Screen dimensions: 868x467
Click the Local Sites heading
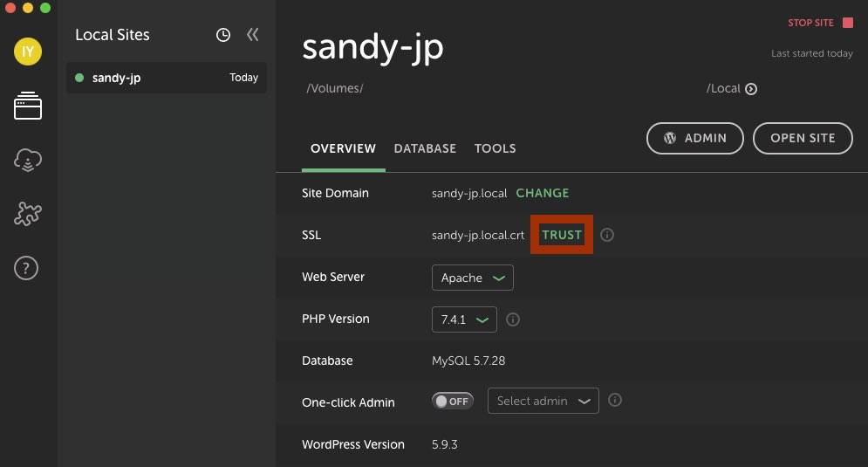click(x=113, y=35)
